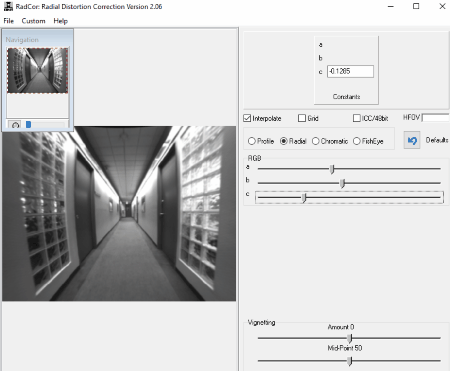
Task: Click the Vignetting Amount slider handle
Action: pyautogui.click(x=349, y=338)
